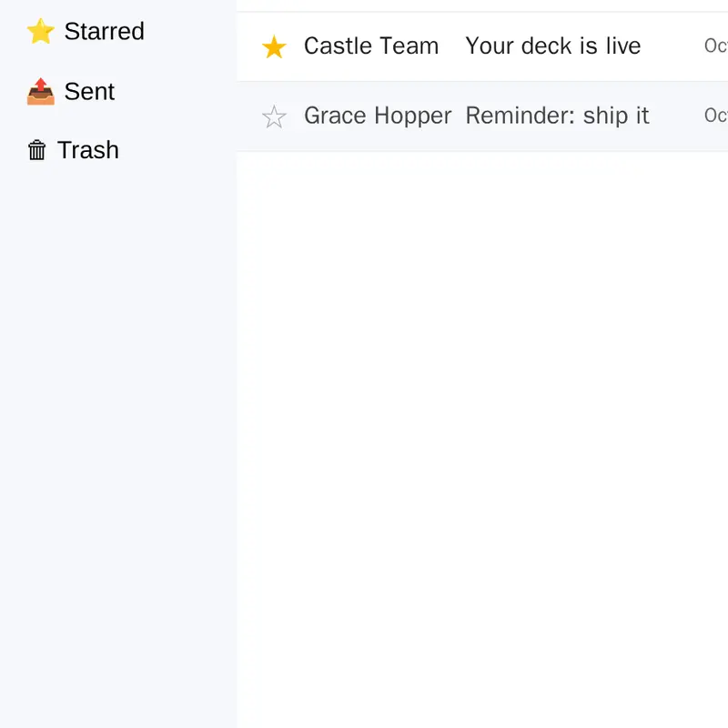The height and width of the screenshot is (728, 728).
Task: Click the Sent outbox tray icon
Action: (x=41, y=92)
